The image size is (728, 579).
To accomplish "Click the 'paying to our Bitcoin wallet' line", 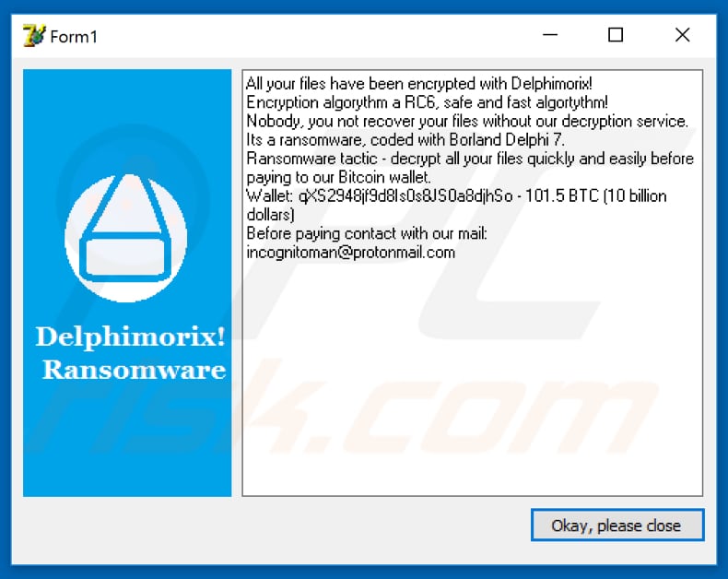I will [339, 177].
